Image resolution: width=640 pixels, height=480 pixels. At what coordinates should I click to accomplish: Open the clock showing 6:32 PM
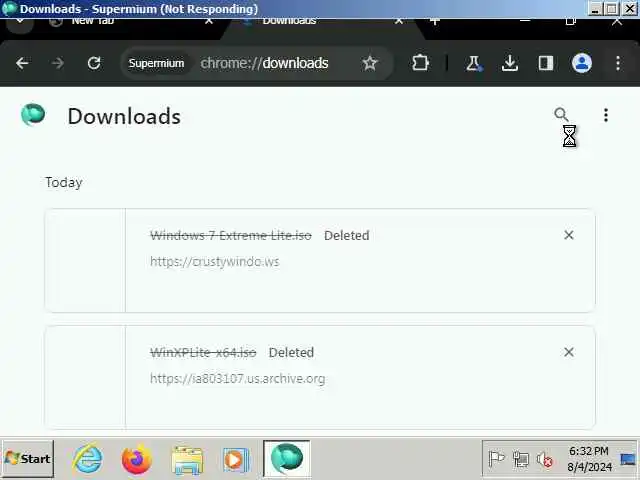[589, 459]
